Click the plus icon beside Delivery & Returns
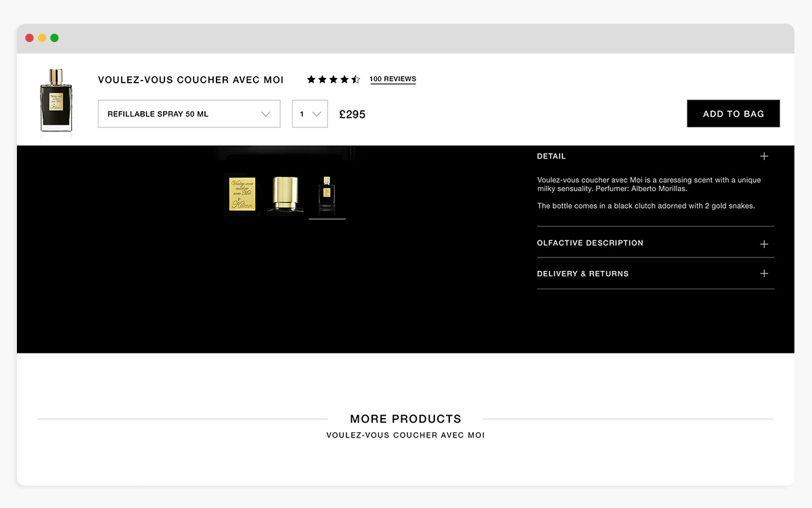The height and width of the screenshot is (508, 812). click(x=764, y=274)
